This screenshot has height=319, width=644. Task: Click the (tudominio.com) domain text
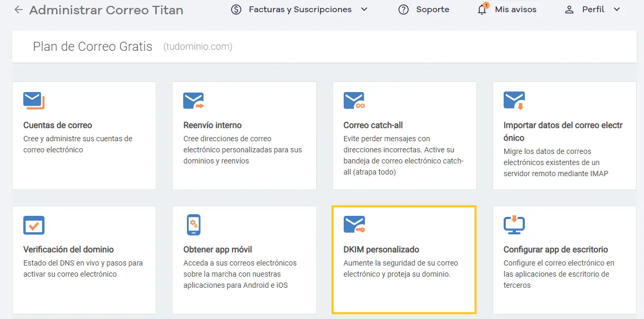click(198, 47)
